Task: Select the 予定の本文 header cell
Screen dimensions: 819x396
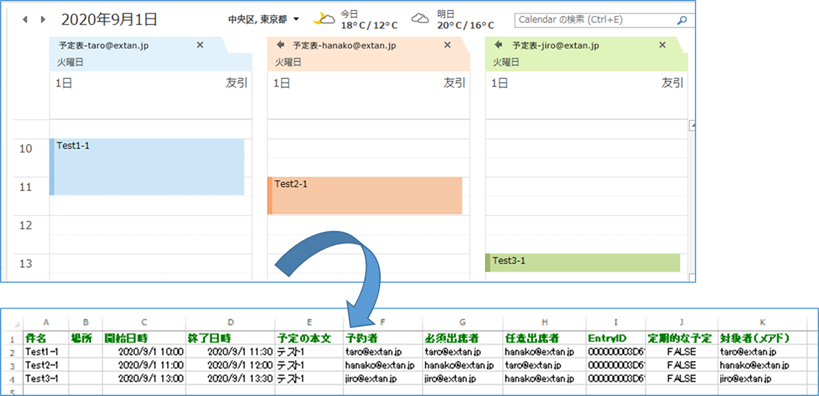Action: click(309, 339)
